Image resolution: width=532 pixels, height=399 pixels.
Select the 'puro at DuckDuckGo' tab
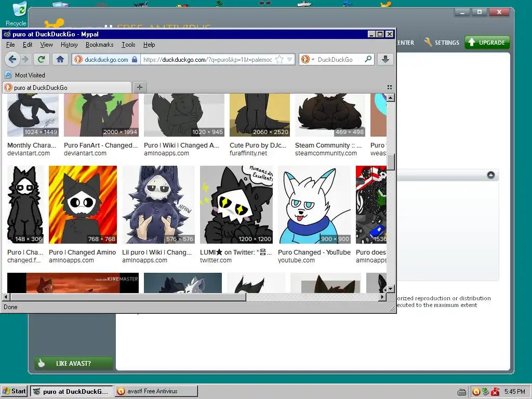[67, 87]
